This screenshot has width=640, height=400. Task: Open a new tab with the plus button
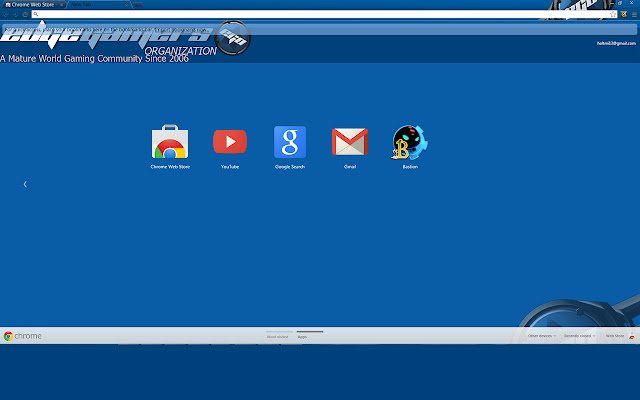point(138,4)
